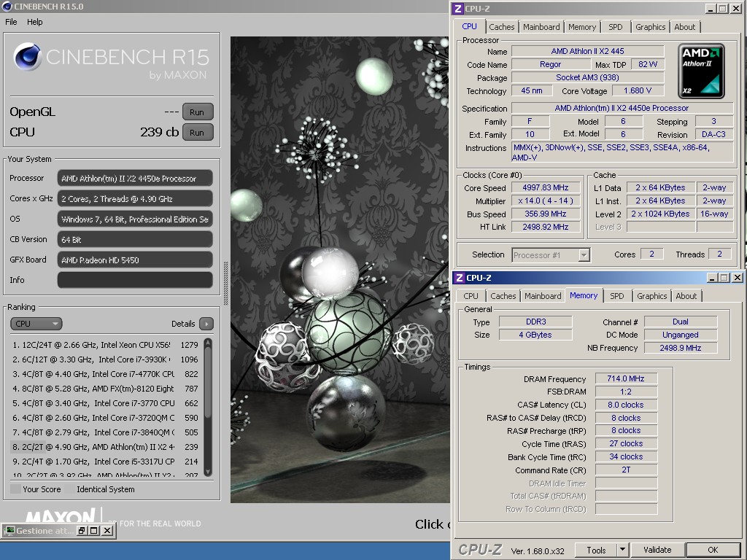Open the Tools dropdown arrow
The height and width of the screenshot is (560, 747).
pos(623,550)
